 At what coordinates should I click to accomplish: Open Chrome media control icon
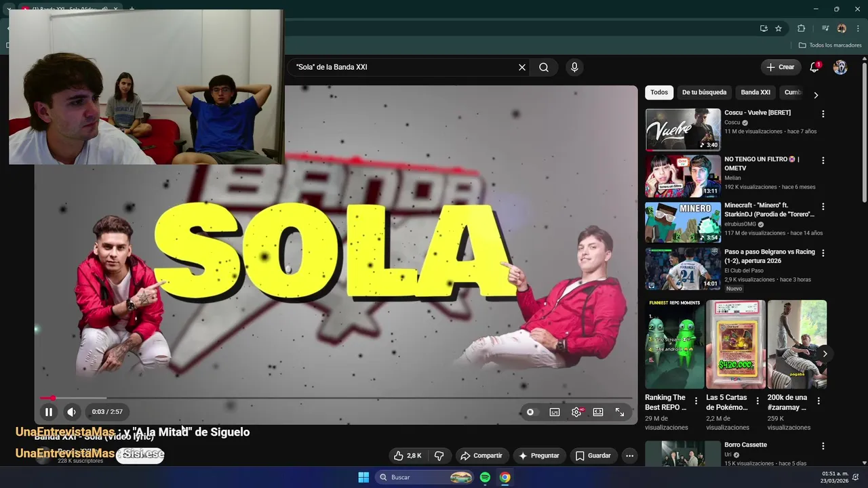click(x=825, y=28)
